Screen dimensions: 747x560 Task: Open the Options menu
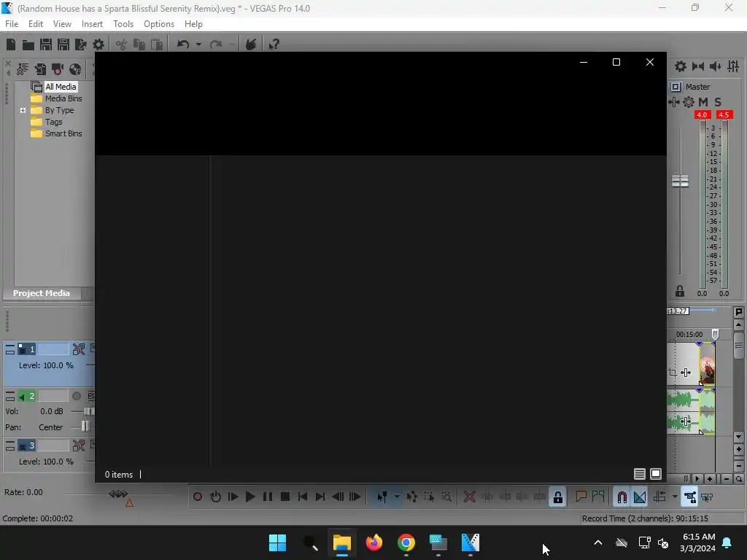[x=159, y=24]
